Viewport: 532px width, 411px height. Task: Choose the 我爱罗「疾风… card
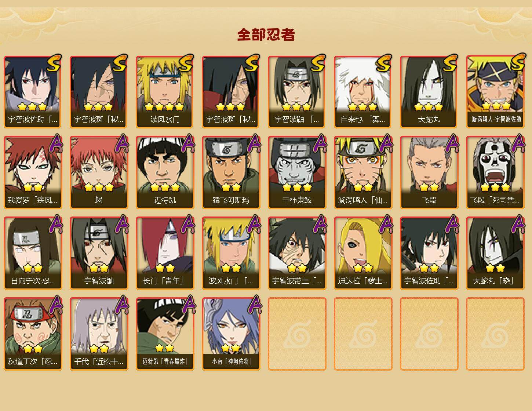pyautogui.click(x=33, y=172)
